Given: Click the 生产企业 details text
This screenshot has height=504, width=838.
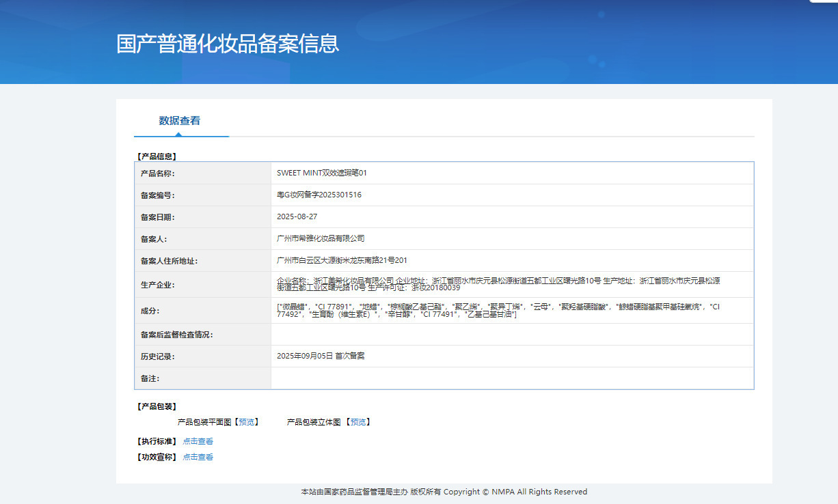Looking at the screenshot, I should (x=498, y=285).
